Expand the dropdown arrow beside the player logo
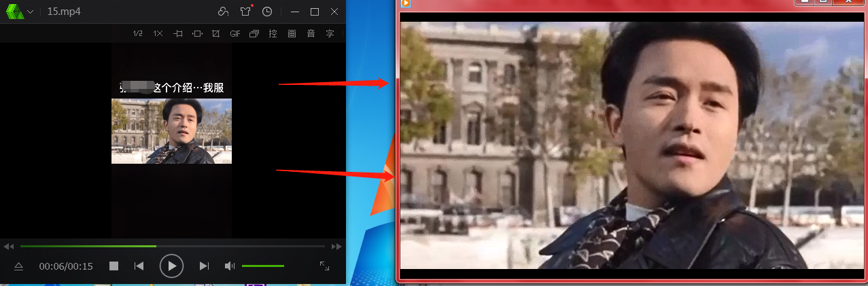Screen dimensions: 868x286 pyautogui.click(x=30, y=12)
